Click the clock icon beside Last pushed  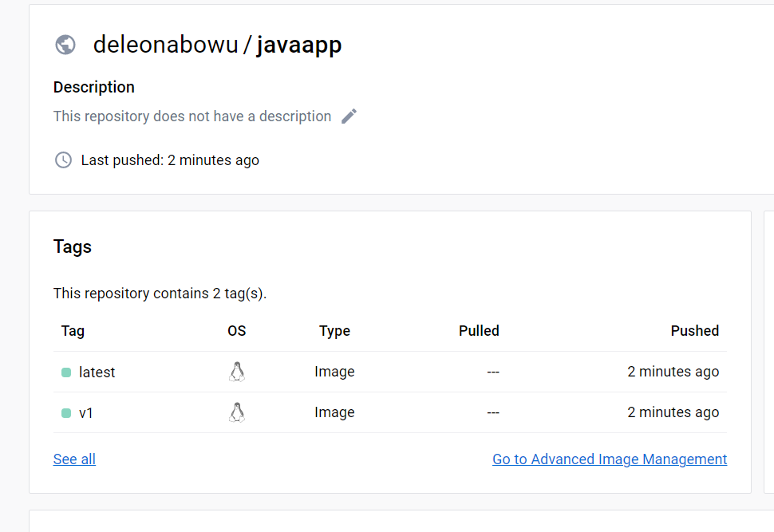63,160
